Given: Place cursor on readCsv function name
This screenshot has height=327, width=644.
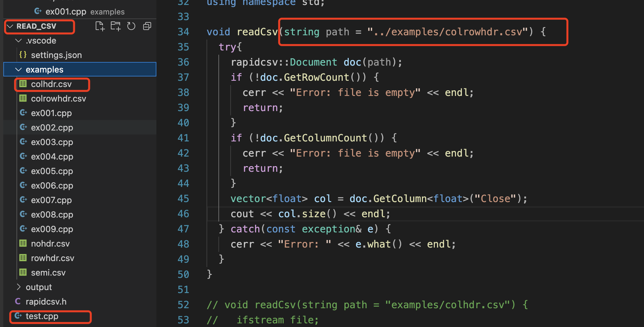Looking at the screenshot, I should coord(257,32).
